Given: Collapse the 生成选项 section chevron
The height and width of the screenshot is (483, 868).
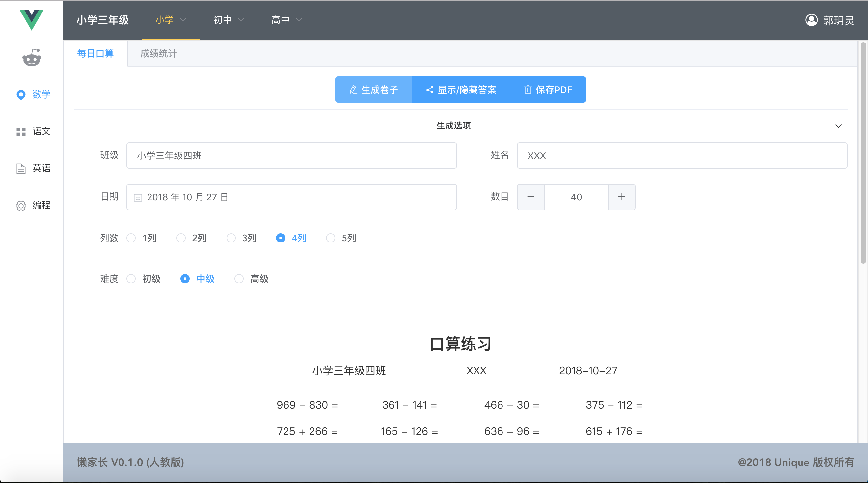Looking at the screenshot, I should (x=838, y=126).
